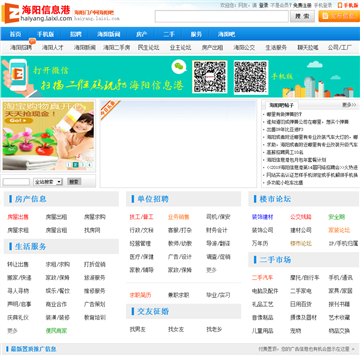
Task: Click the 房屋出售 link
Action: 18,217
